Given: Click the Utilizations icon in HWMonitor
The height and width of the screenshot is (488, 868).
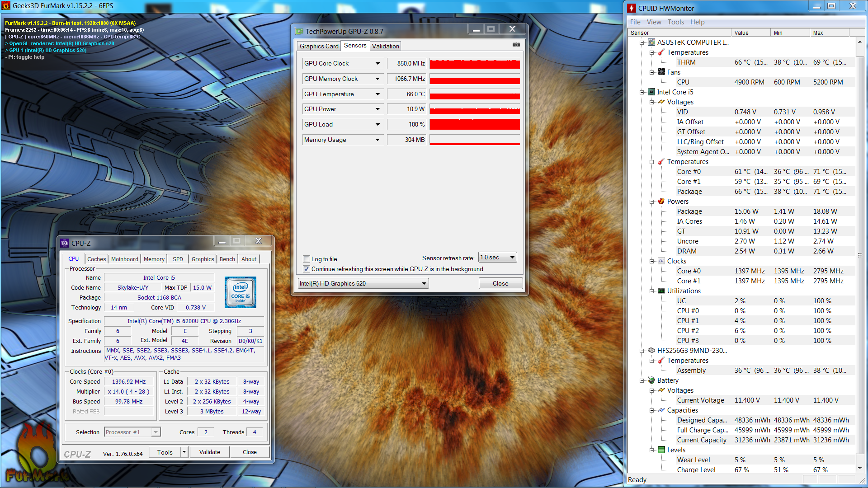Looking at the screenshot, I should tap(661, 291).
